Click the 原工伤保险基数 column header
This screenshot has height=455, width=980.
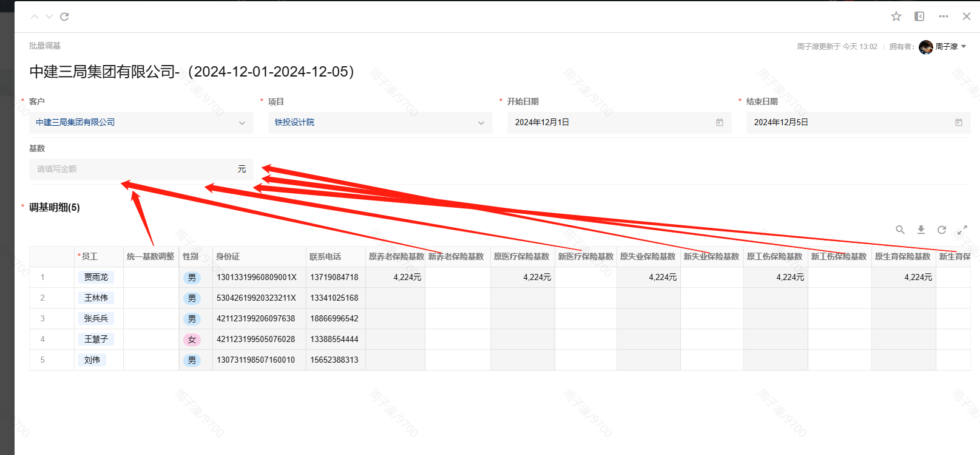coord(776,257)
